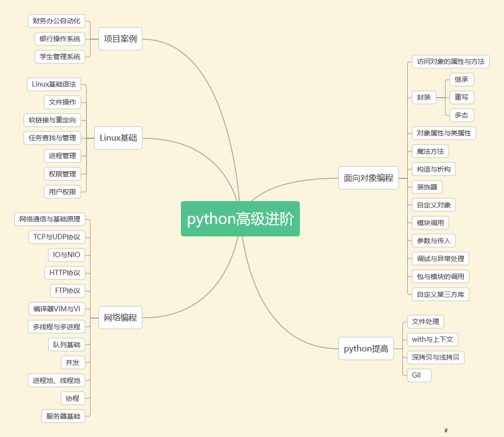Screen dimensions: 504x437
Task: Select the 自定义对象 node
Action: (x=434, y=205)
